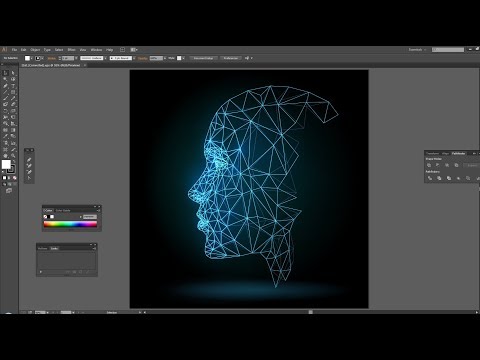Open the Go to Bridge icon
This screenshot has height=360, width=480.
pyautogui.click(x=122, y=50)
